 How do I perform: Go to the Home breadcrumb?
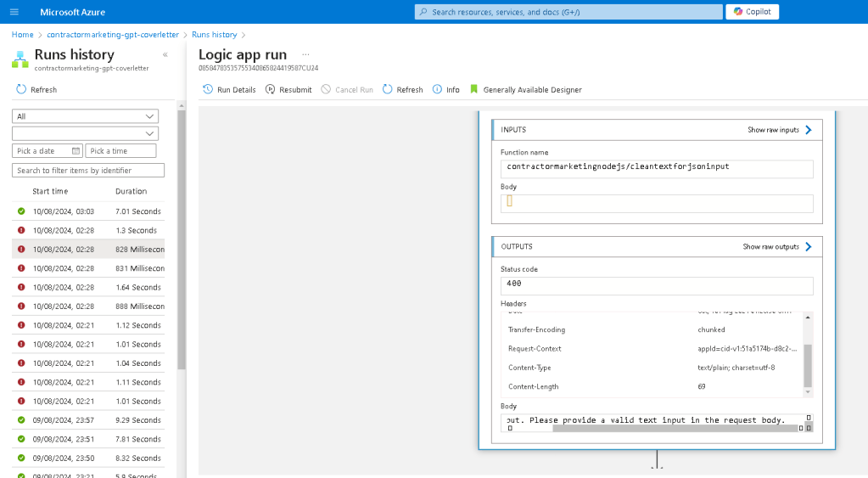[x=23, y=34]
